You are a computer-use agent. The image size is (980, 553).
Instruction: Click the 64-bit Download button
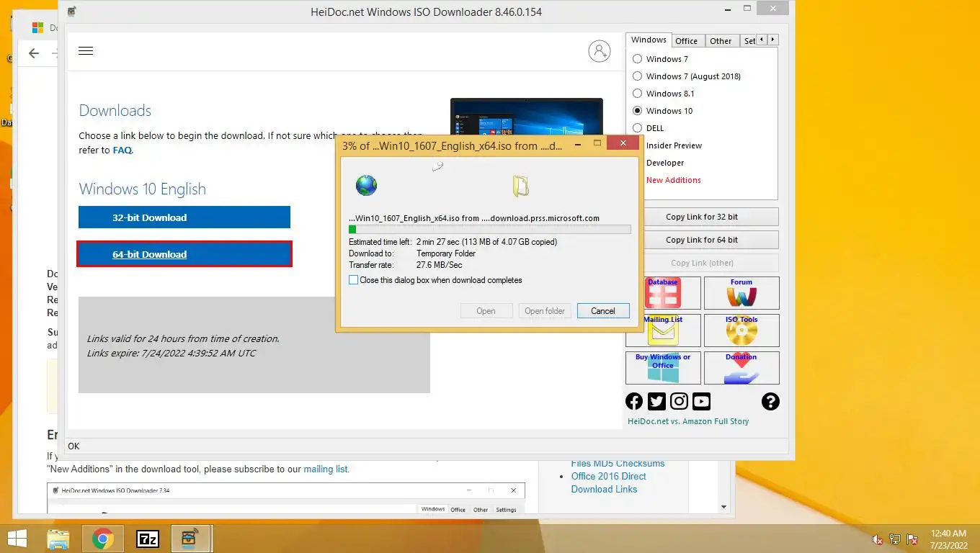184,254
